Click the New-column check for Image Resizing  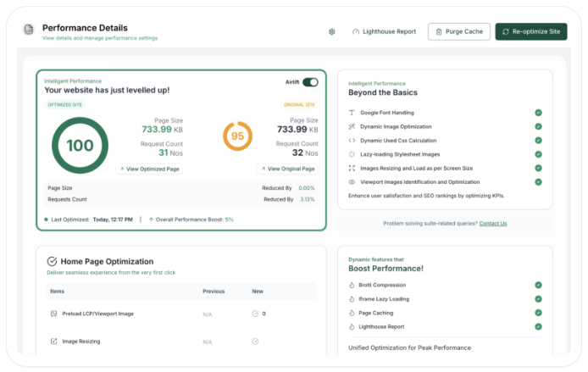(255, 341)
